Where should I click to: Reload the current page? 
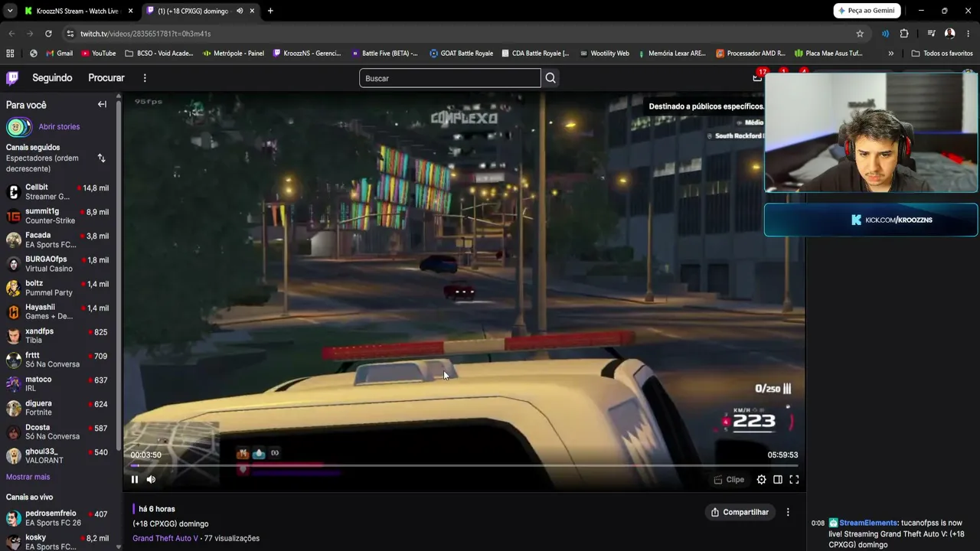[x=48, y=34]
